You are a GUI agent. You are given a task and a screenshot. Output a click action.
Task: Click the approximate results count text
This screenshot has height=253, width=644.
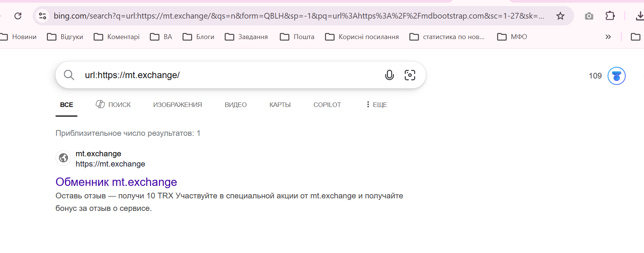pos(128,133)
